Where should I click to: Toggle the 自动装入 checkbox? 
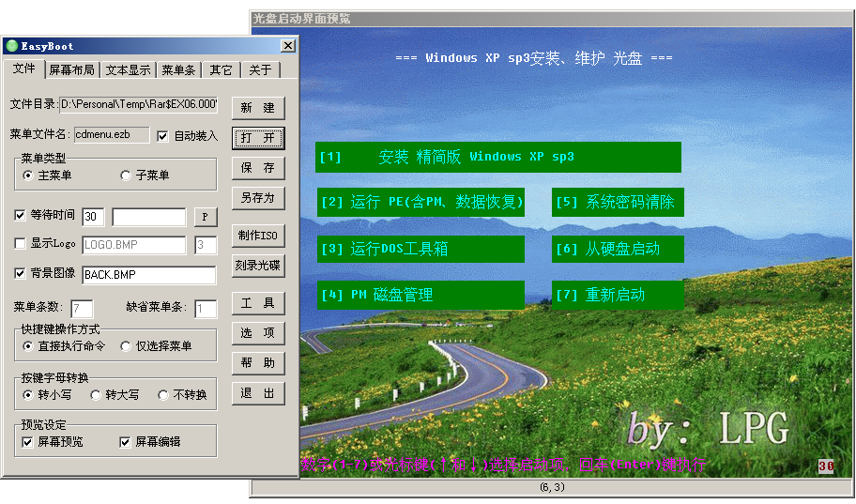pos(163,136)
